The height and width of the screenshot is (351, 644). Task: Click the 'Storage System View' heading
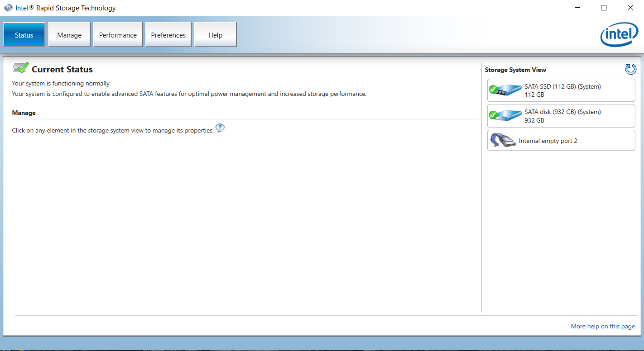pos(515,70)
